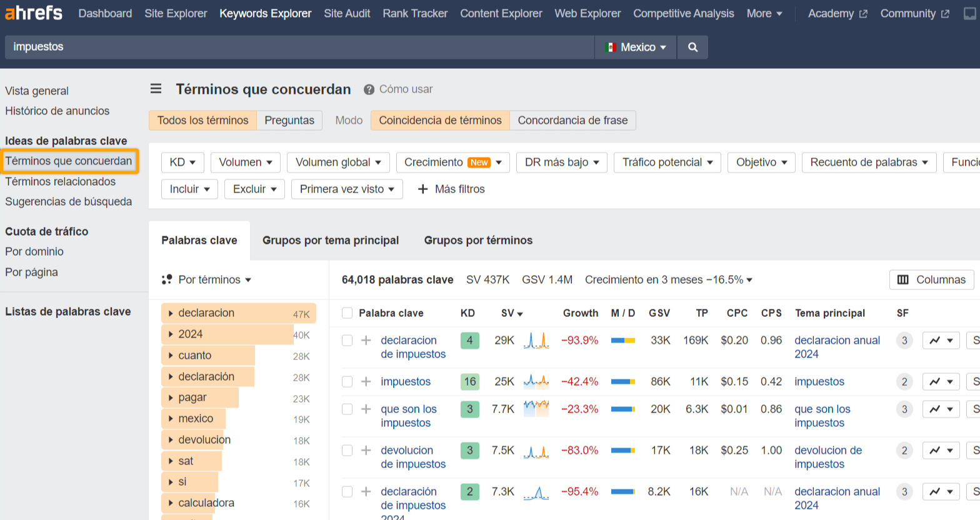
Task: Click the Por términos cluster icon
Action: (x=167, y=279)
